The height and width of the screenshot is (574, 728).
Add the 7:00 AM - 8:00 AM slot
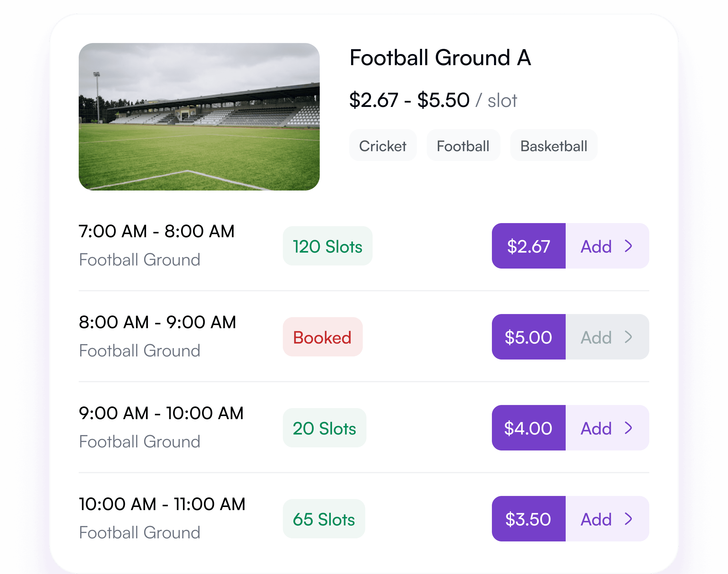point(596,247)
